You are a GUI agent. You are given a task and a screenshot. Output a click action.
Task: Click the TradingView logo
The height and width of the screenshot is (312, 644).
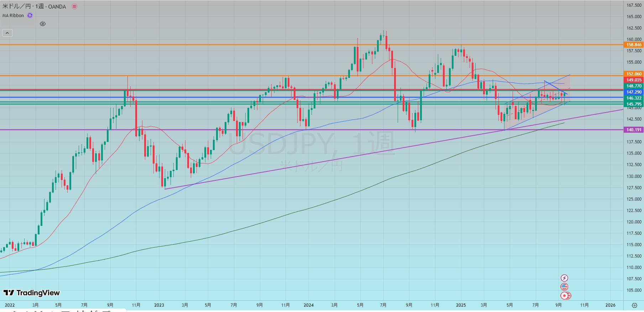point(32,293)
